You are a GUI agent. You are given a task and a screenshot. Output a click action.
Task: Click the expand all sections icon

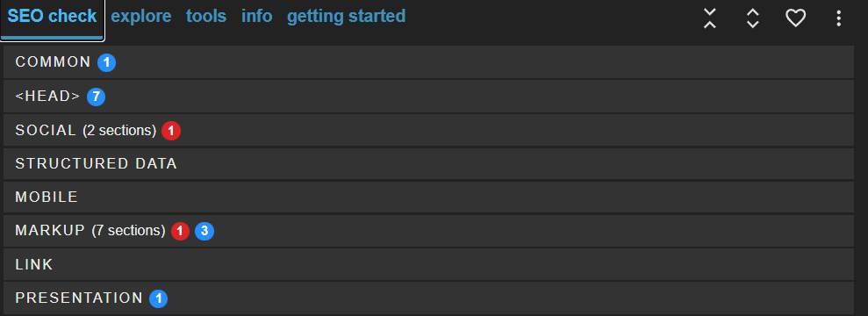(752, 18)
